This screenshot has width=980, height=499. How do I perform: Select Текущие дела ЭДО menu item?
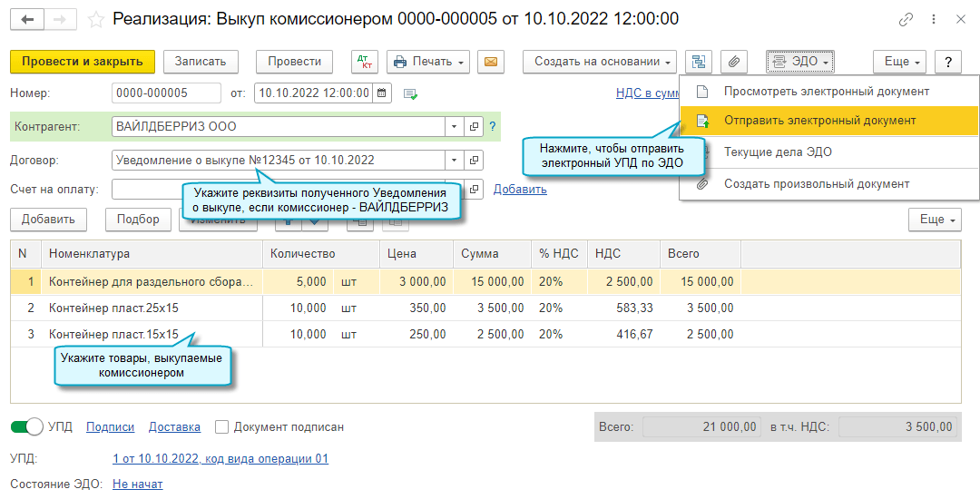(x=778, y=152)
